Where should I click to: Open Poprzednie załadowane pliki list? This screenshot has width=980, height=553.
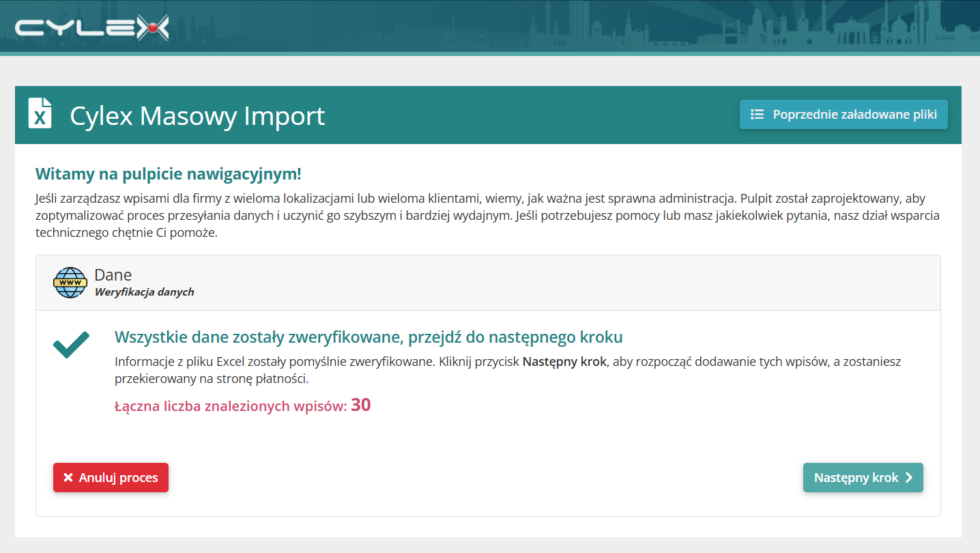click(x=844, y=114)
